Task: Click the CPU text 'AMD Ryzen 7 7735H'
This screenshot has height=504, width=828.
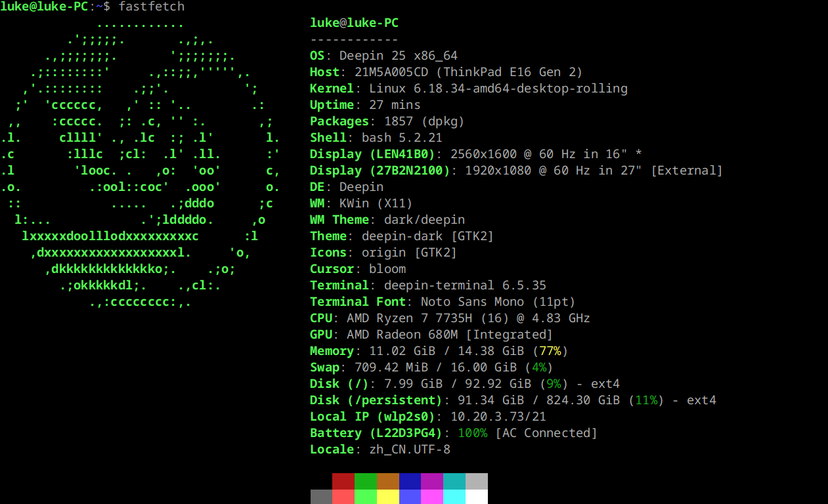Action: [410, 318]
